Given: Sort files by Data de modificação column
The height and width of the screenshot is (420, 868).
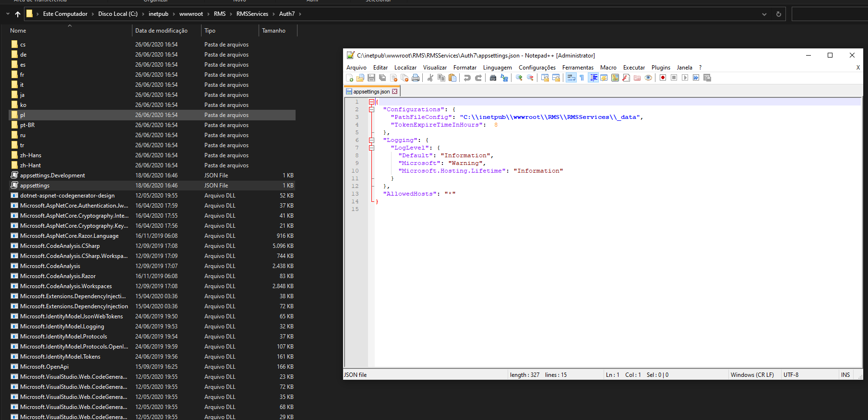Looking at the screenshot, I should [x=161, y=31].
